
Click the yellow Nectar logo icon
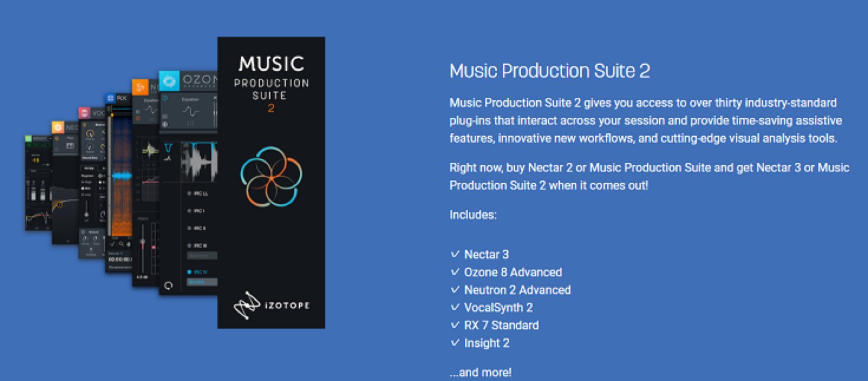coord(58,127)
